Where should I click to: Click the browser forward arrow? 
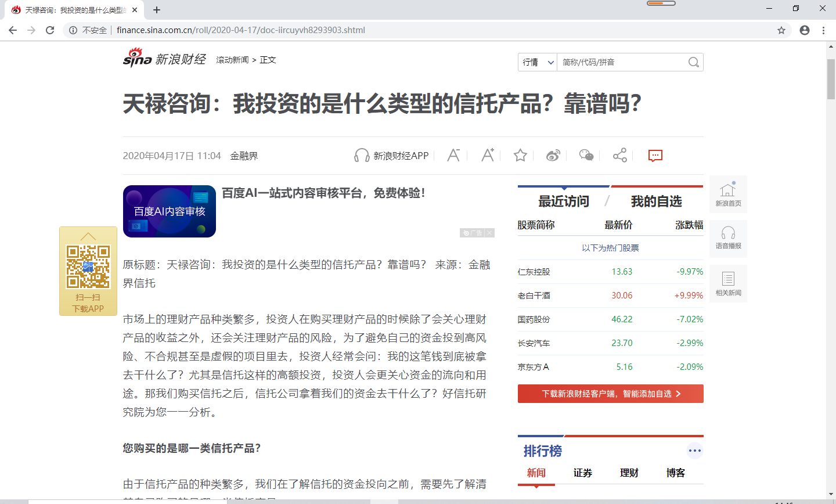(x=31, y=30)
